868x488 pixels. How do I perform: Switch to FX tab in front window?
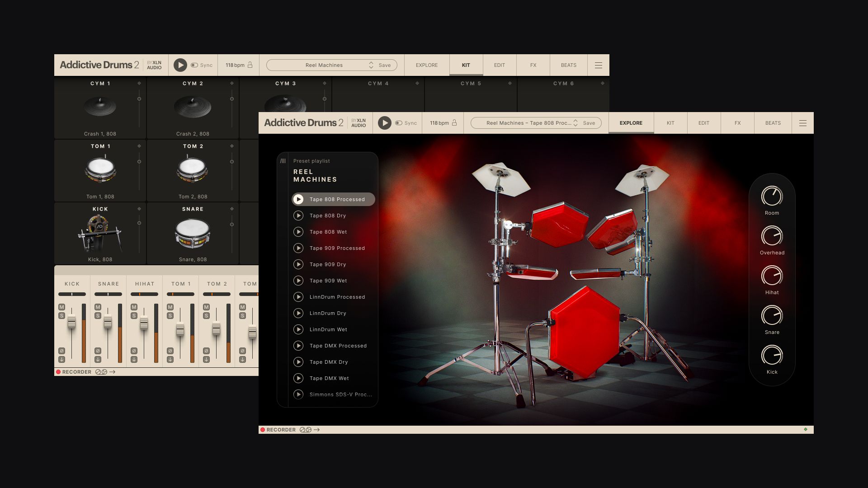[x=737, y=123]
